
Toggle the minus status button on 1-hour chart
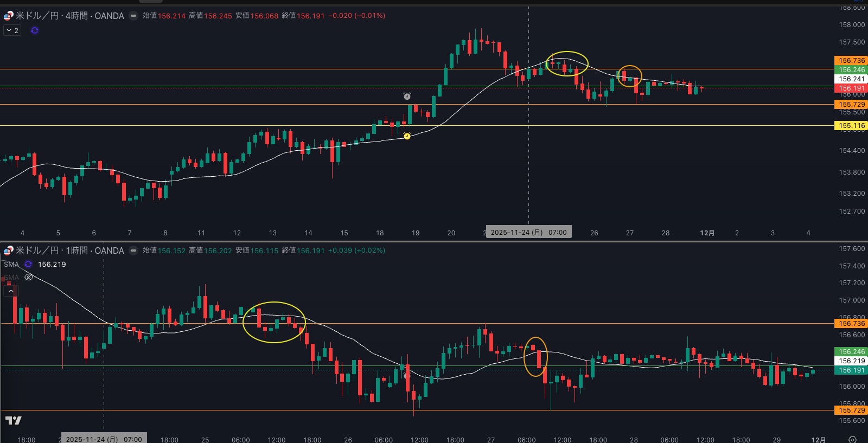click(133, 251)
